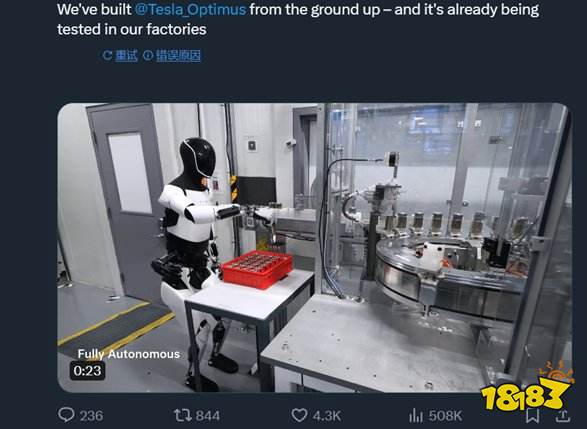Click the 4.3K likes count

[x=327, y=416]
